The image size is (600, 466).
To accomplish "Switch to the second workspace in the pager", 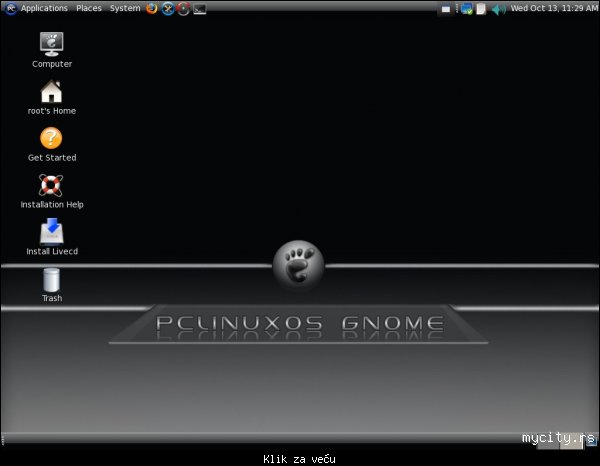I will tap(572, 441).
